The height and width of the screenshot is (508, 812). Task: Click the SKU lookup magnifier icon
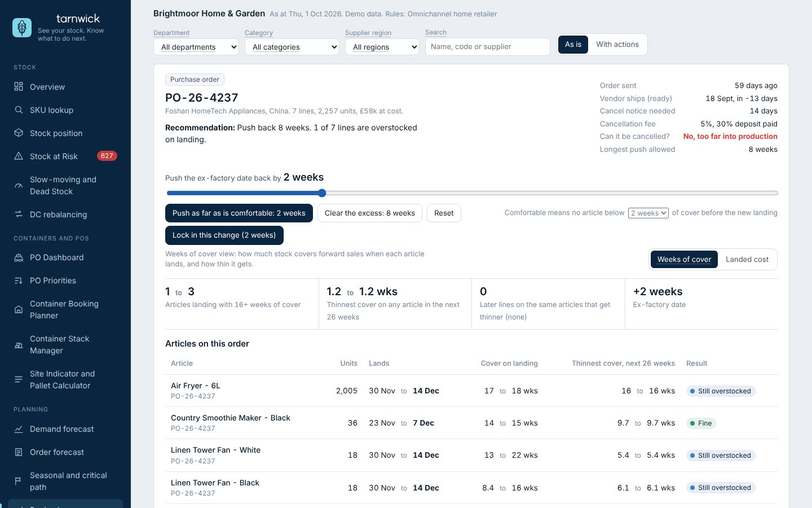point(19,110)
